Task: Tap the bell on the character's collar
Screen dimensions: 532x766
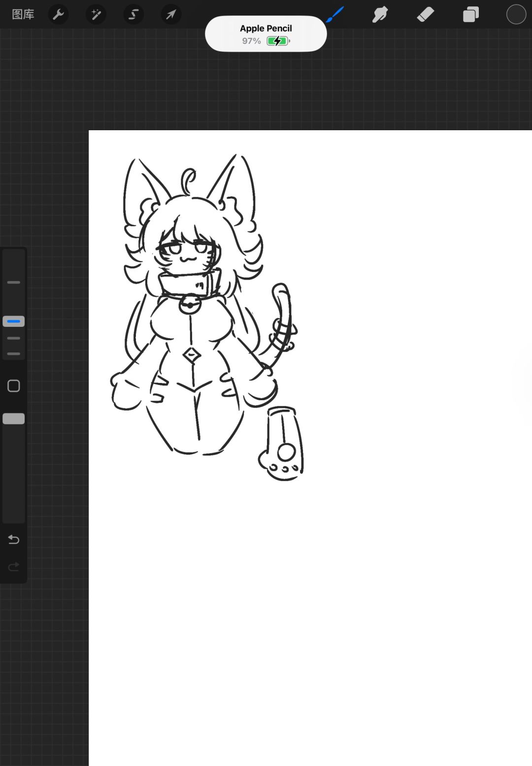Action: (190, 304)
